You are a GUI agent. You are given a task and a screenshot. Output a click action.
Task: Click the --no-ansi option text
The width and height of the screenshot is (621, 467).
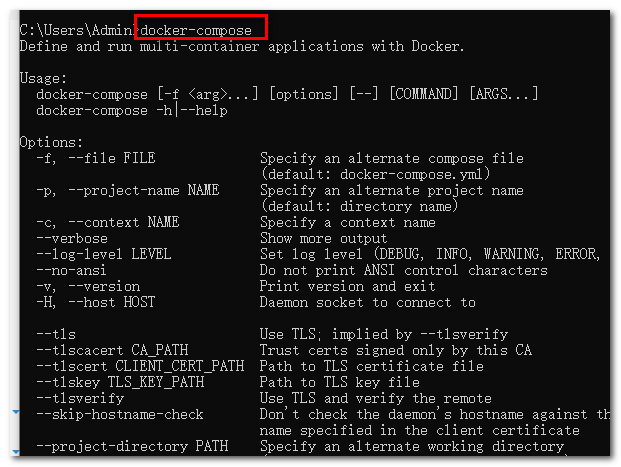71,271
